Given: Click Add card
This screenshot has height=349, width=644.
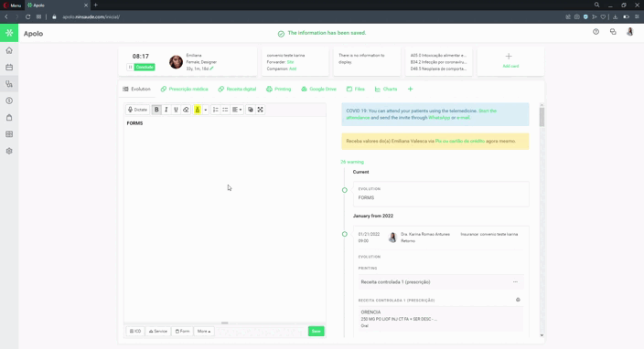Looking at the screenshot, I should tap(510, 60).
